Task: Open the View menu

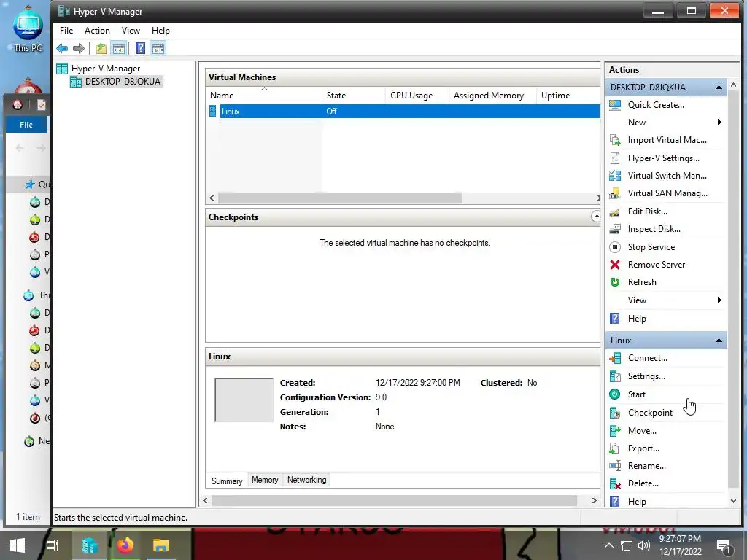Action: tap(131, 31)
